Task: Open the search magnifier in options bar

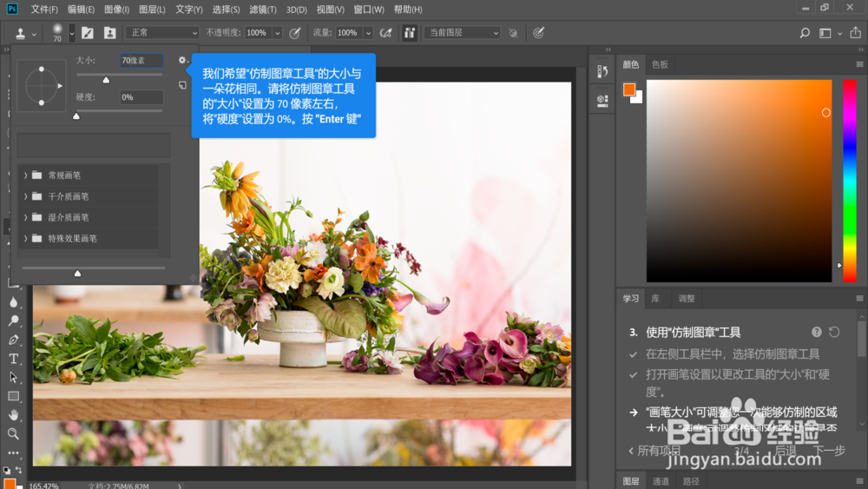Action: [x=805, y=33]
